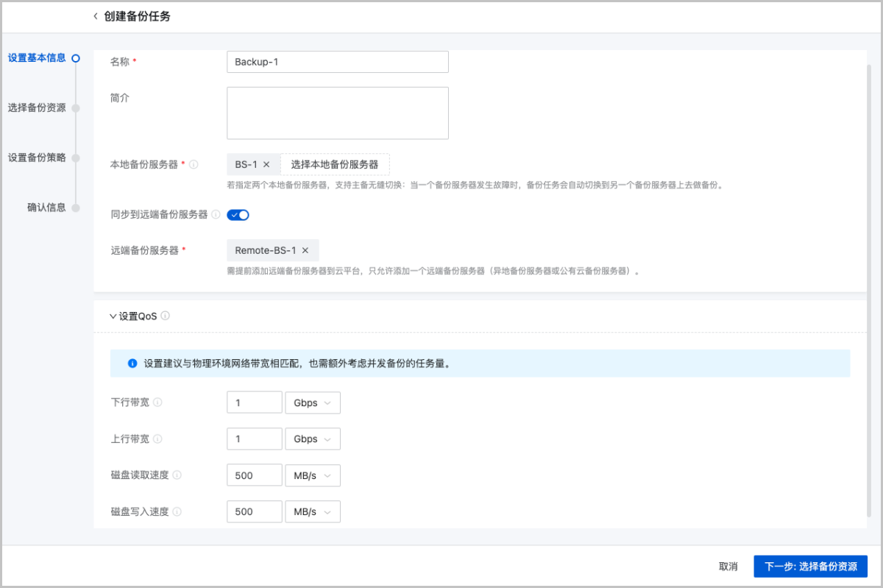Collapse the 设置QoS section
The height and width of the screenshot is (588, 883).
point(113,316)
